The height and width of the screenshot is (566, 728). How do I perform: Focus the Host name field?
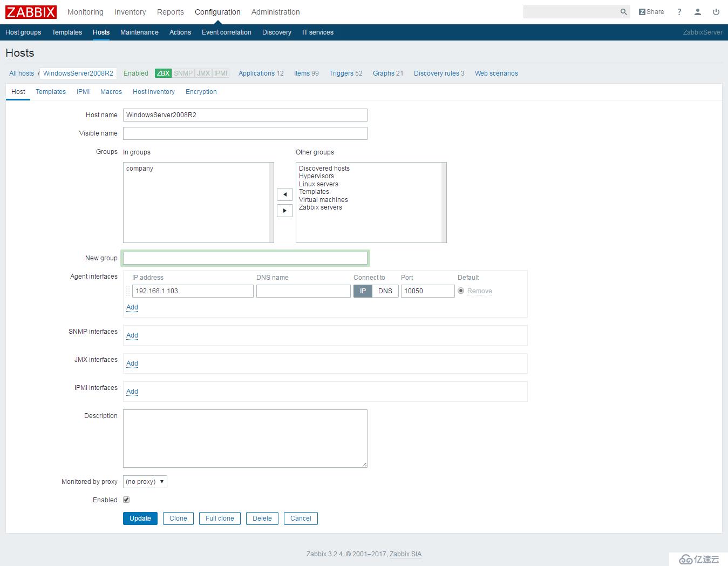coord(245,115)
